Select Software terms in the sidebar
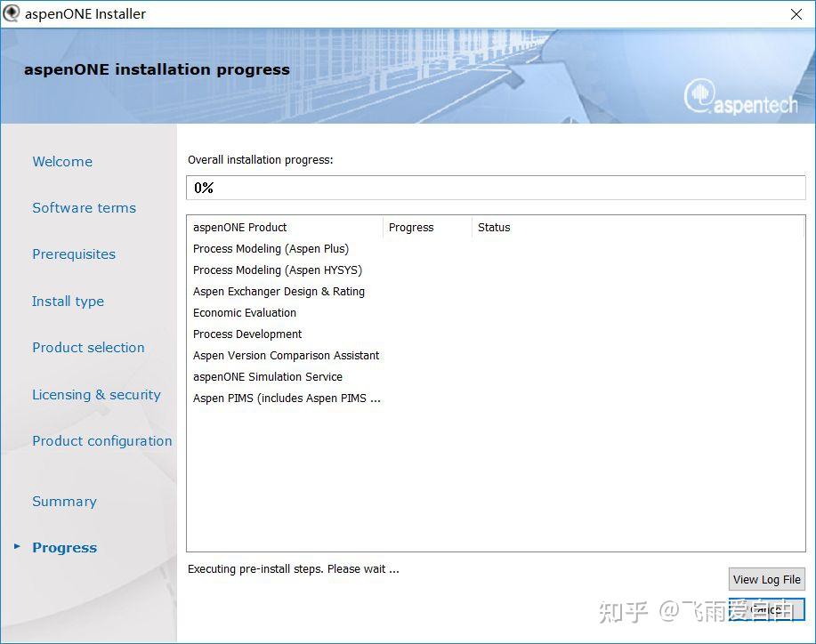The image size is (816, 644). coord(84,207)
